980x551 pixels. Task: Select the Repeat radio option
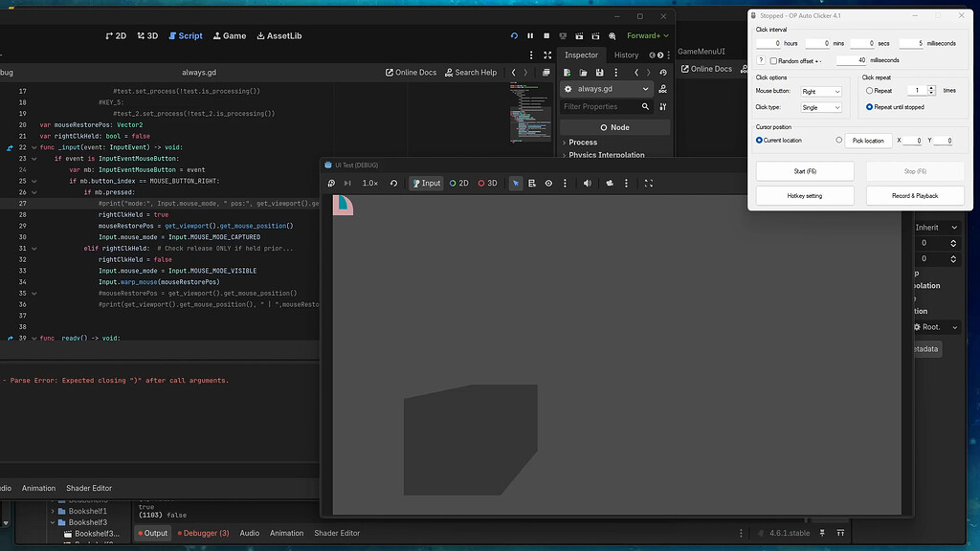click(869, 91)
